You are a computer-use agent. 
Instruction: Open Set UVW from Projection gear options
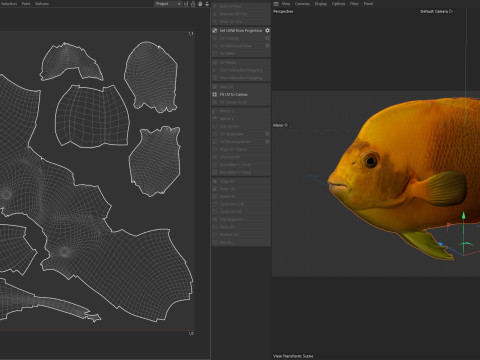pyautogui.click(x=267, y=31)
